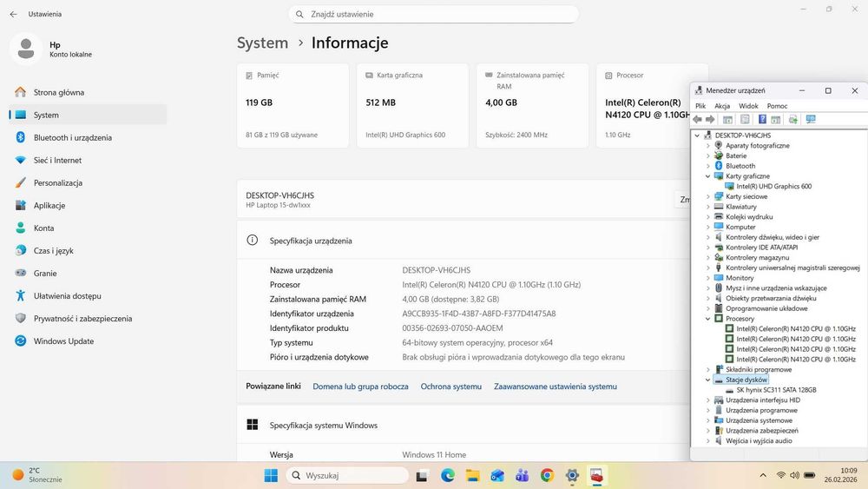Go back using Settings back arrow
The height and width of the screenshot is (489, 868).
coord(13,14)
